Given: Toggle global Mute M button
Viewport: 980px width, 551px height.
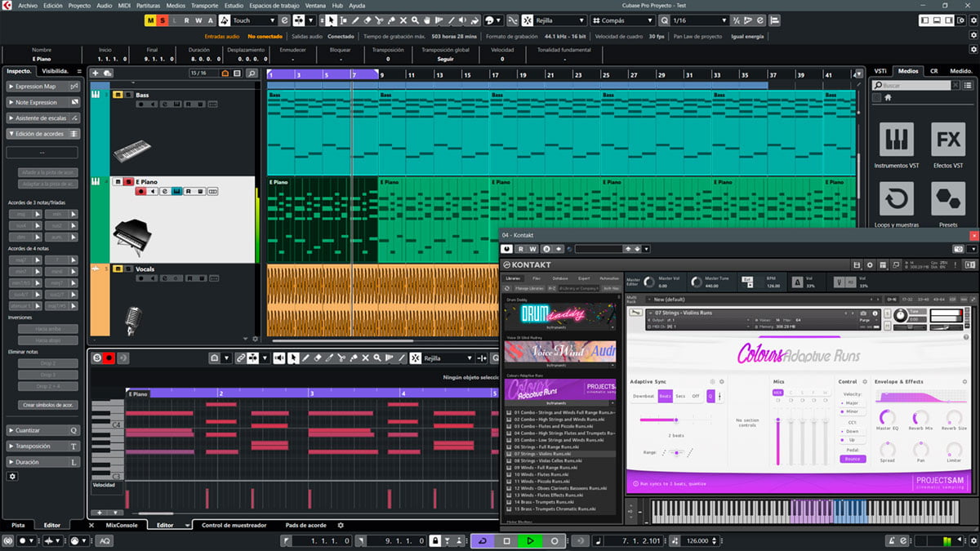Looking at the screenshot, I should click(x=151, y=20).
